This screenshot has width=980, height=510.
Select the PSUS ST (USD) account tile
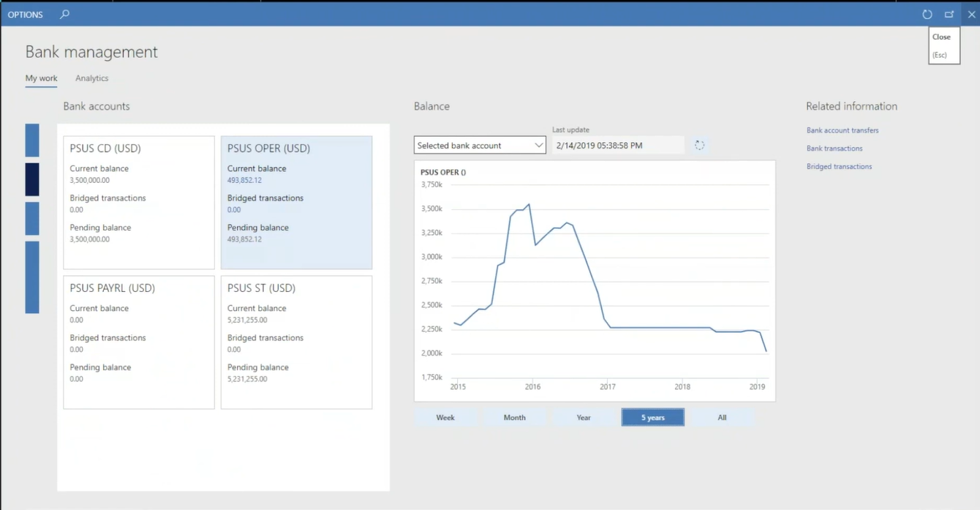point(296,342)
